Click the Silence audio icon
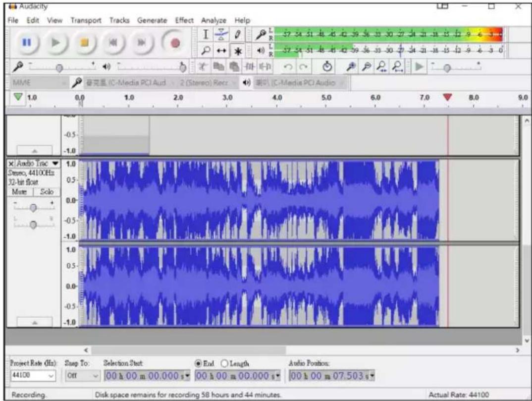The width and height of the screenshot is (532, 401). pyautogui.click(x=265, y=66)
